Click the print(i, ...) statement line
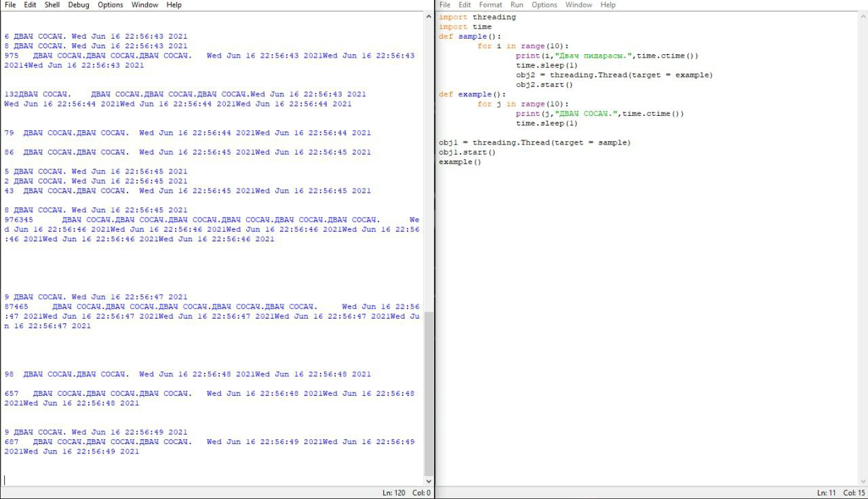 (608, 56)
